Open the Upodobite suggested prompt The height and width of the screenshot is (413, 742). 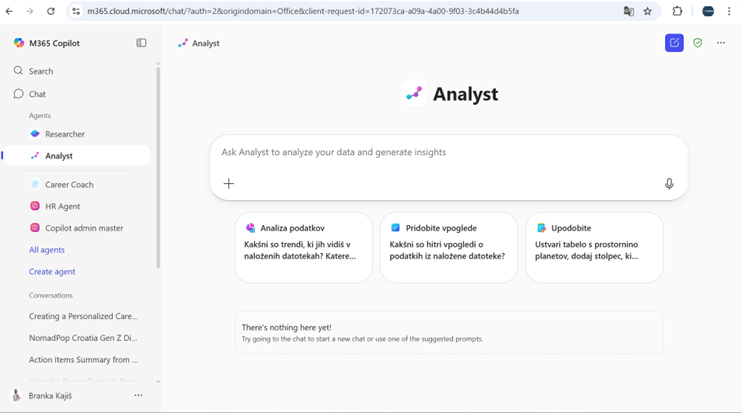click(x=594, y=247)
